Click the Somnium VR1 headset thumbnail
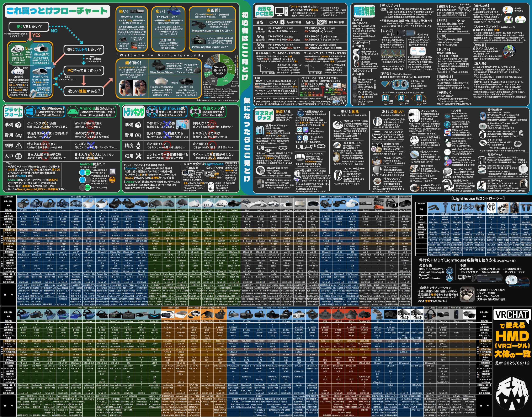The width and height of the screenshot is (532, 417). click(x=364, y=315)
